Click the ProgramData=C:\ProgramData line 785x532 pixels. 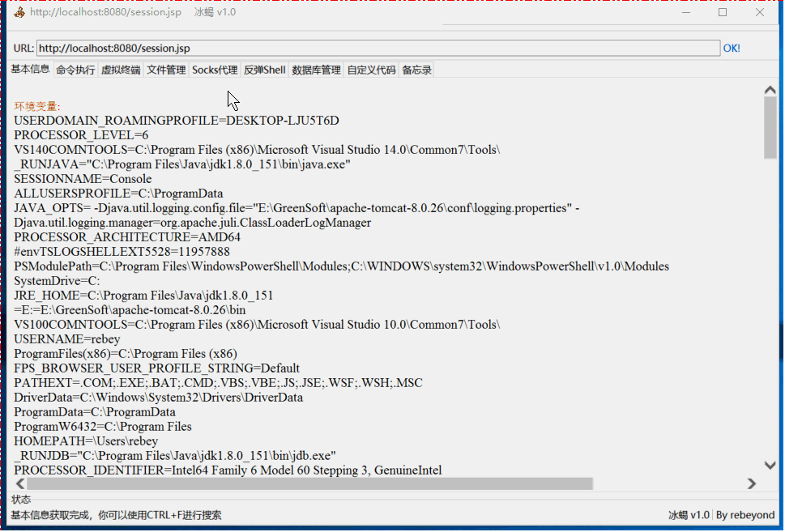pos(95,412)
